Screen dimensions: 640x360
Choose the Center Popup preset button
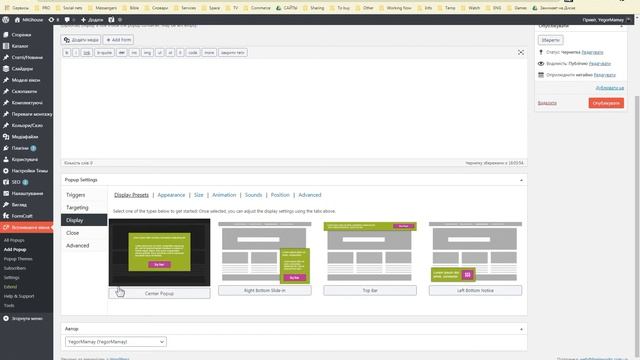point(160,293)
